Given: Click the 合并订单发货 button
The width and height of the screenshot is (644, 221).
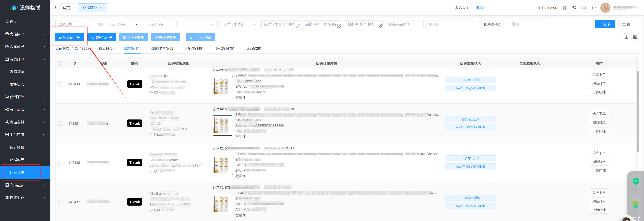Looking at the screenshot, I should point(165,37).
